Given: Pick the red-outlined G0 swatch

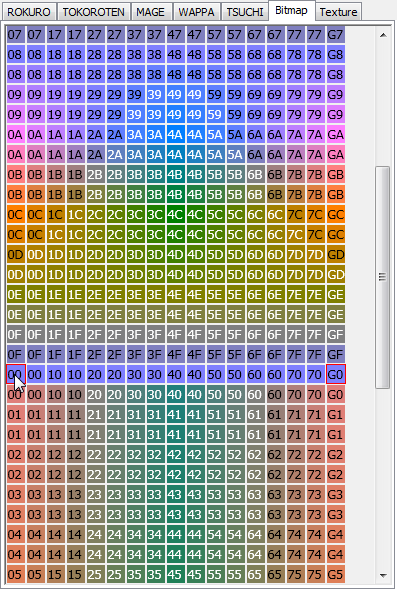Looking at the screenshot, I should (336, 374).
